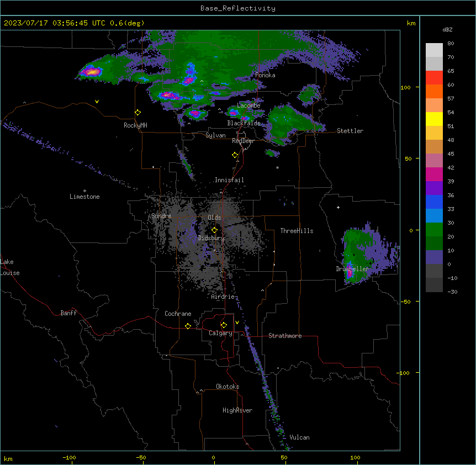Click the diamond marker below Cochrane
The image size is (476, 465).
[188, 326]
